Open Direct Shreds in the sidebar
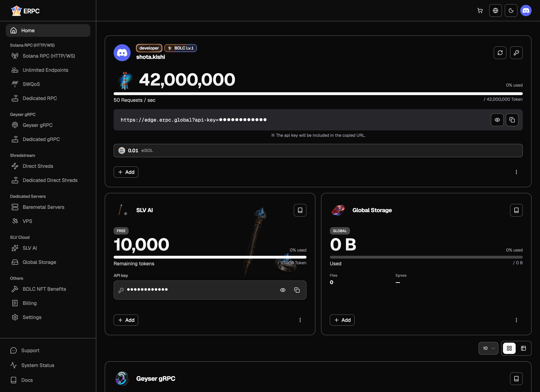The height and width of the screenshot is (392, 540). tap(38, 166)
